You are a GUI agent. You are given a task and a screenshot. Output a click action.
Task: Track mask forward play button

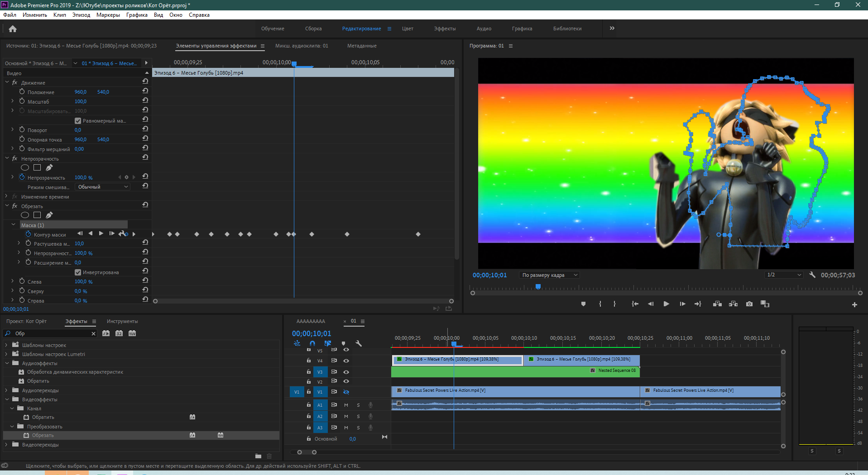101,233
